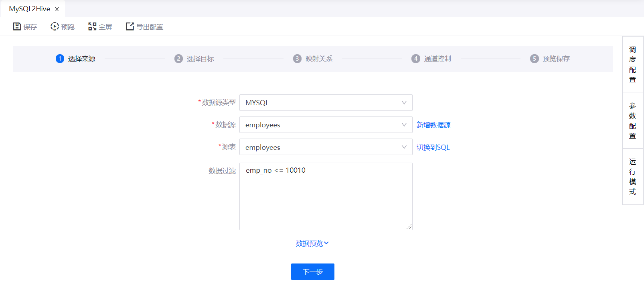Image resolution: width=644 pixels, height=290 pixels.
Task: Click the 导出配置 label in toolbar
Action: [x=150, y=27]
